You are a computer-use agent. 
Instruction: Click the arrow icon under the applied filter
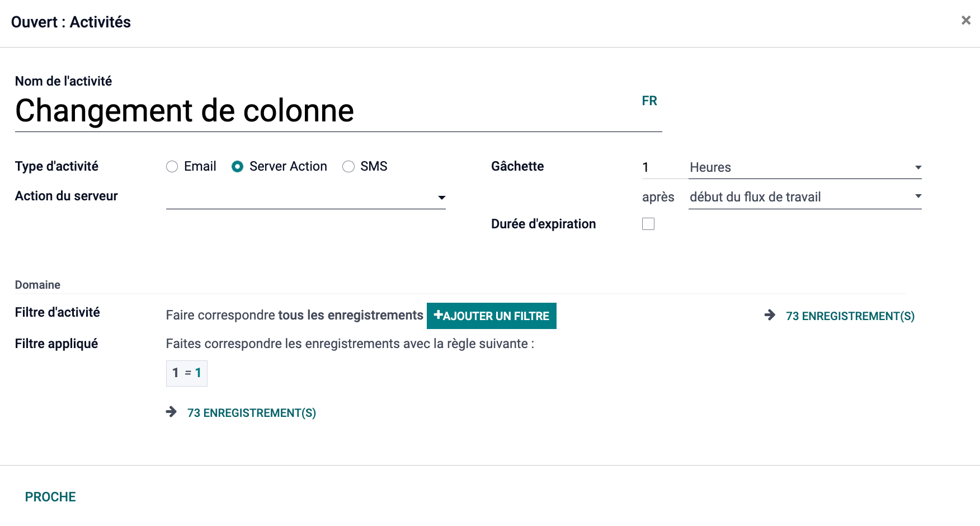(x=172, y=412)
